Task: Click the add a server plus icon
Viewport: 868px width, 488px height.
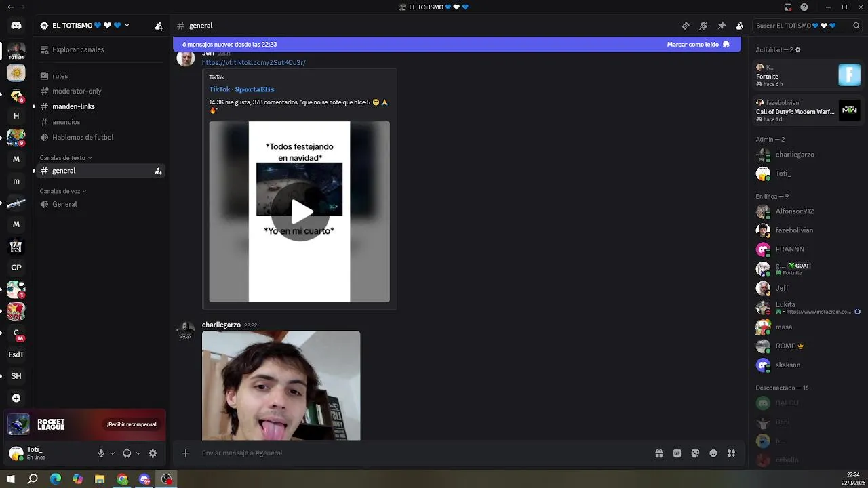Action: (16, 398)
